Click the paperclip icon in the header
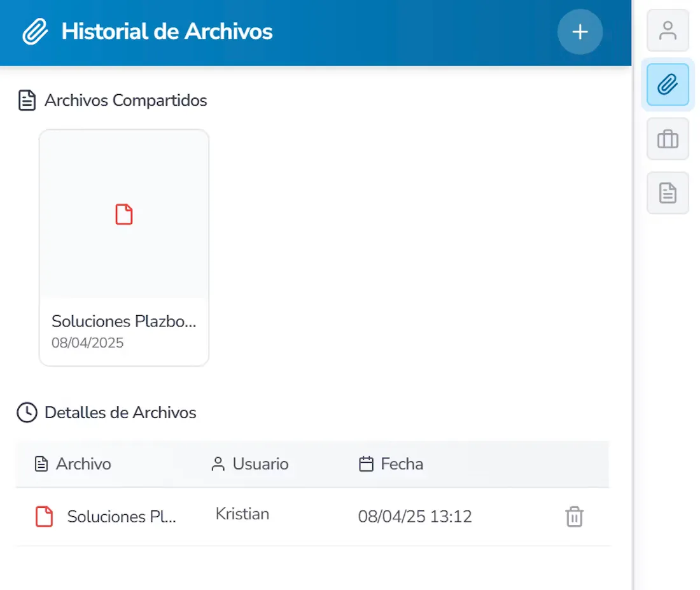 coord(36,31)
